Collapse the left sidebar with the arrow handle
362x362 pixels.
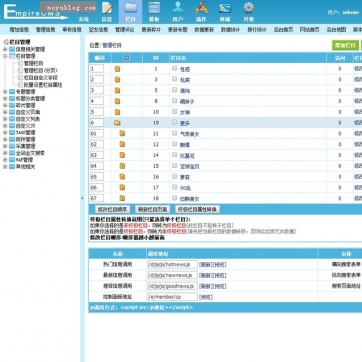82,198
